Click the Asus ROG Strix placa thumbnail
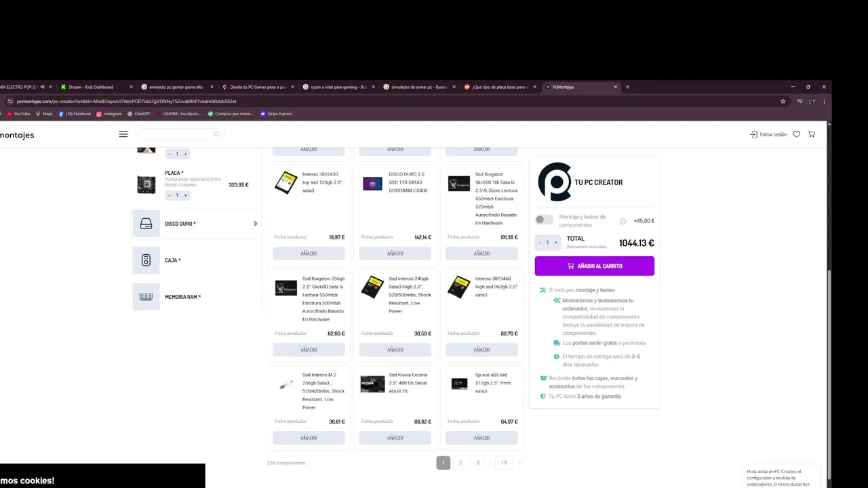 (146, 184)
